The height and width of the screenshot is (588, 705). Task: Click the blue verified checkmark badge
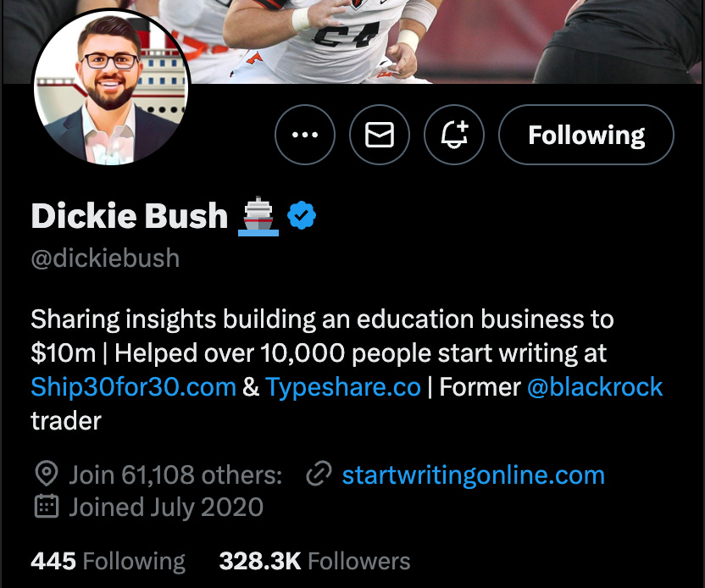[x=302, y=216]
